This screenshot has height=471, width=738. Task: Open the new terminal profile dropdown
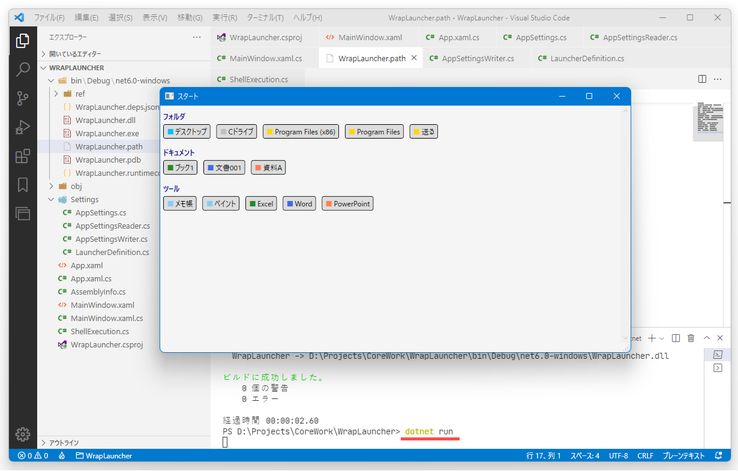click(x=662, y=338)
